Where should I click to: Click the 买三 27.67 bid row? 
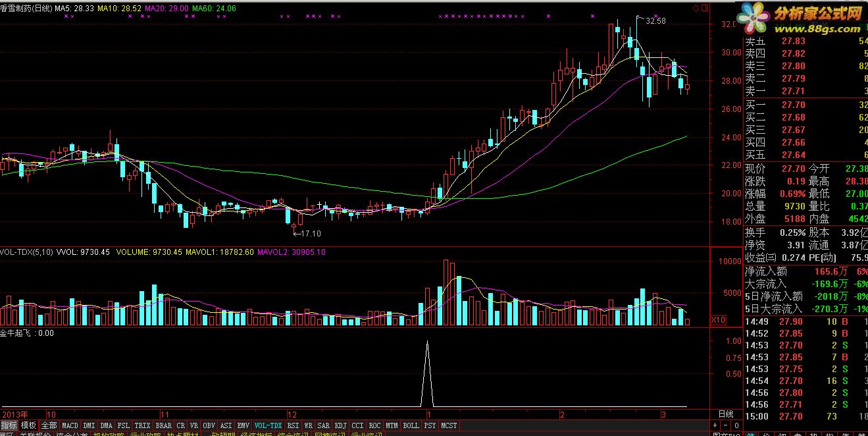[x=806, y=130]
